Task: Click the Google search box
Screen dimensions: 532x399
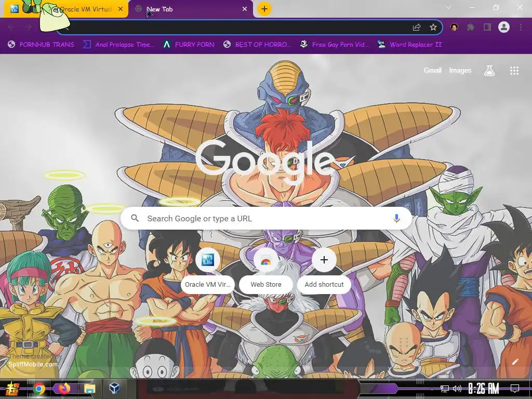Action: tap(267, 218)
